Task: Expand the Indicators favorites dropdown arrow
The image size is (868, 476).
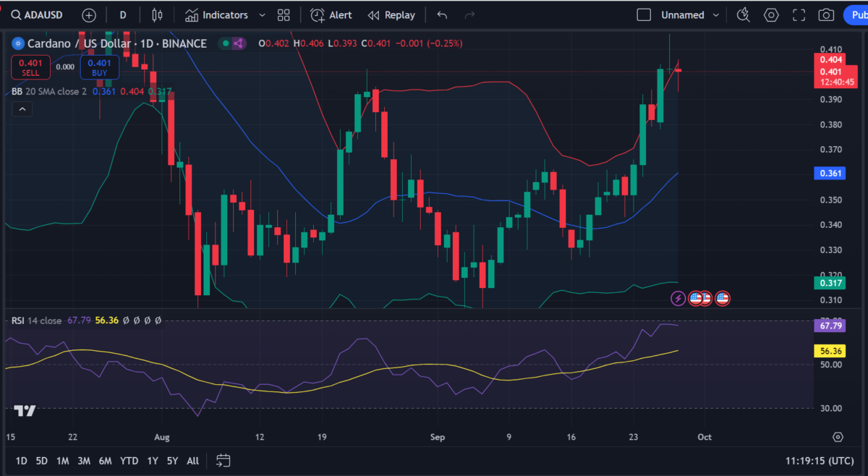Action: (x=262, y=15)
